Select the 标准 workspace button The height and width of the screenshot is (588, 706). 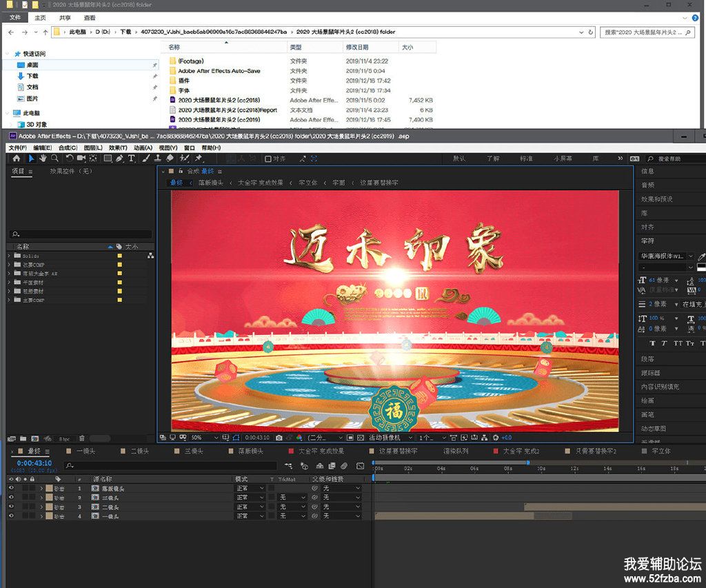pos(526,159)
